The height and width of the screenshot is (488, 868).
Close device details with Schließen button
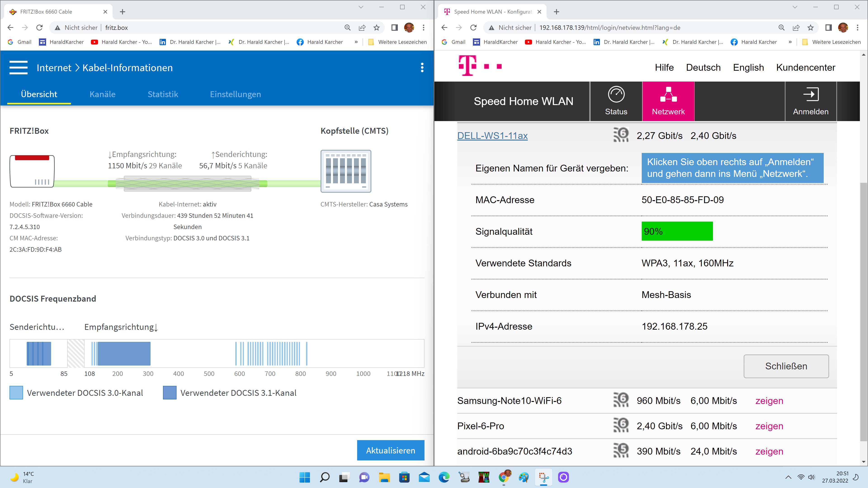(x=786, y=366)
